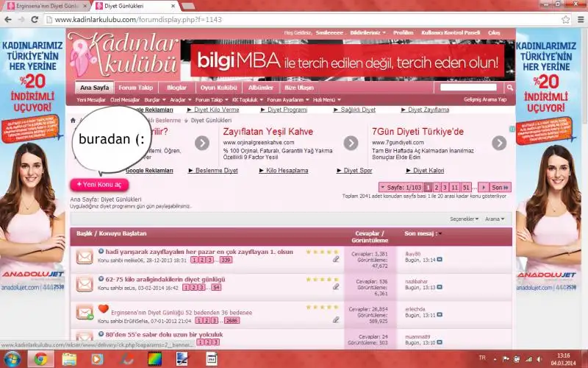
Task: Click the forum search input field
Action: point(471,88)
